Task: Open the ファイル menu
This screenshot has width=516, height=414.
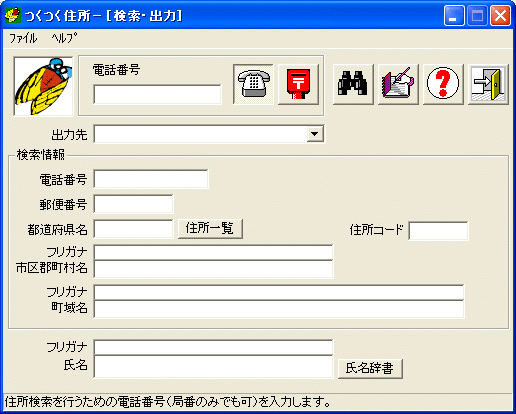Action: (23, 38)
